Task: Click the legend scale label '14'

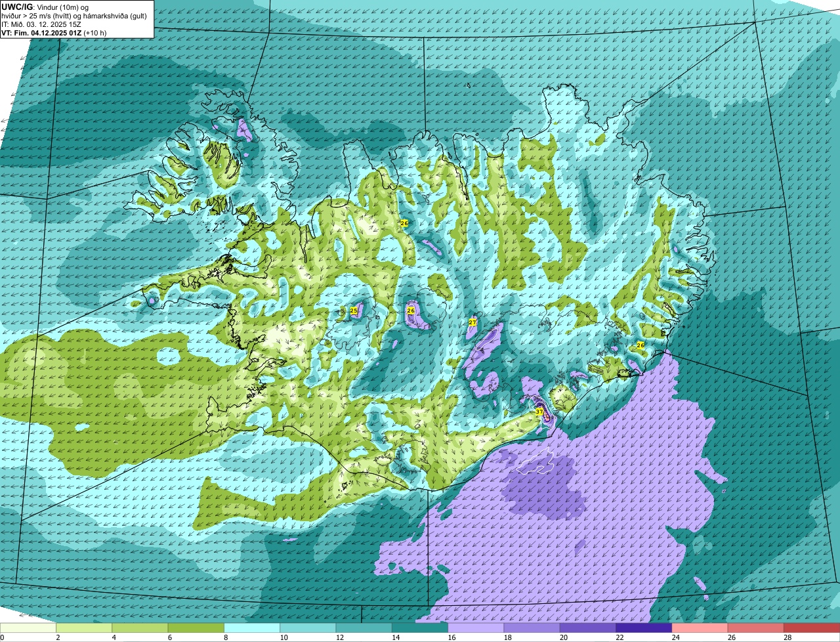Action: (395, 637)
